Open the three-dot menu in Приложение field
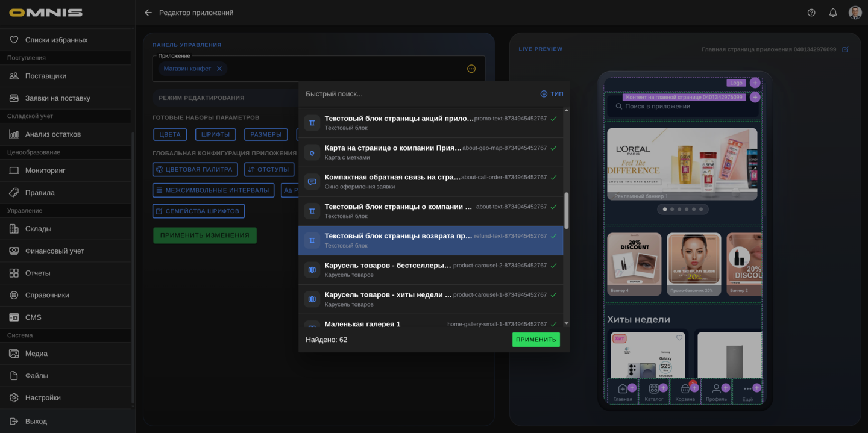Viewport: 868px width, 433px height. [471, 69]
